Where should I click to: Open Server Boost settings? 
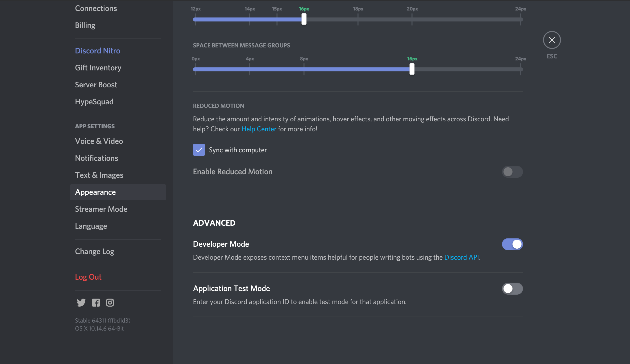(118, 85)
